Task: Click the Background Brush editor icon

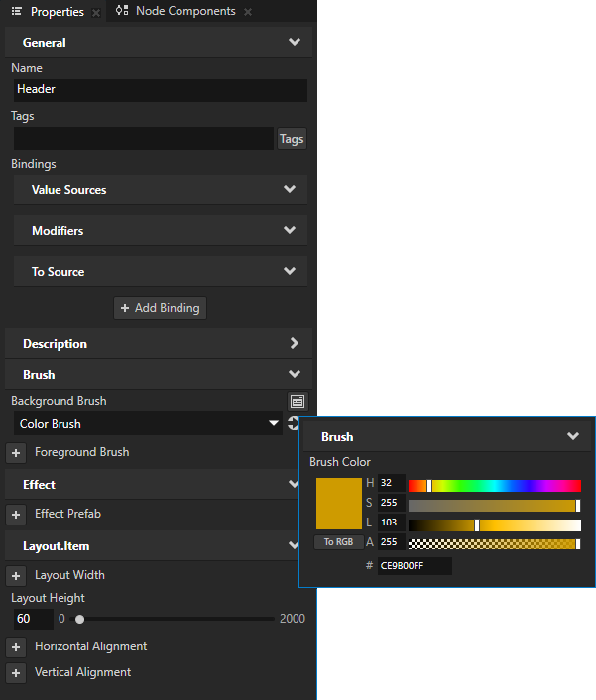Action: click(298, 401)
